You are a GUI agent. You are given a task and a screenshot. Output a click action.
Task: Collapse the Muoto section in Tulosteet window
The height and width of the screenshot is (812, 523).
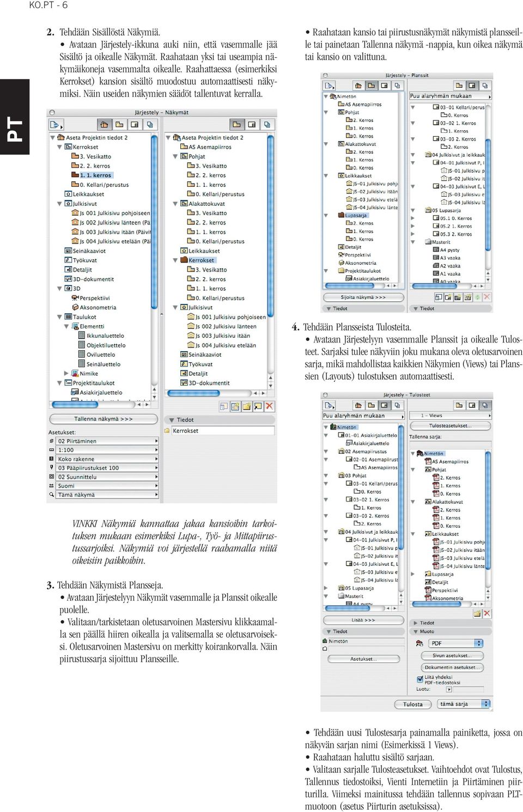tap(416, 632)
